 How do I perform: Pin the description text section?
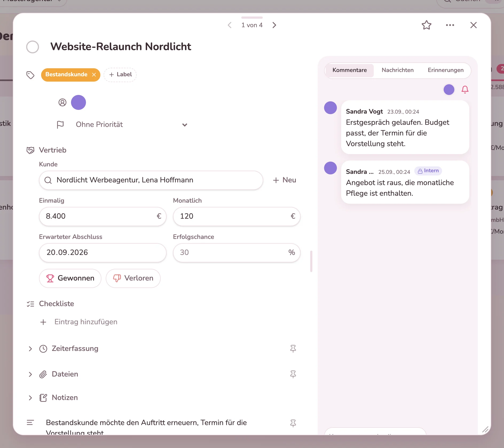coord(293,423)
